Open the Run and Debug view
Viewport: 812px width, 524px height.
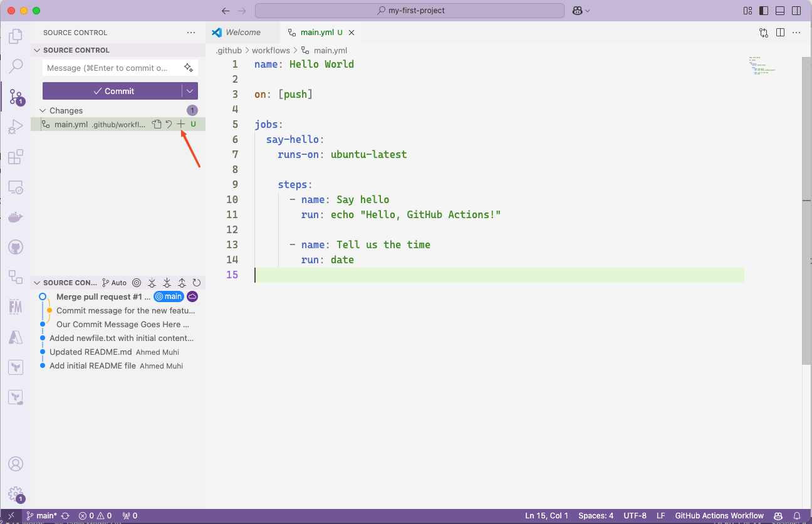16,127
